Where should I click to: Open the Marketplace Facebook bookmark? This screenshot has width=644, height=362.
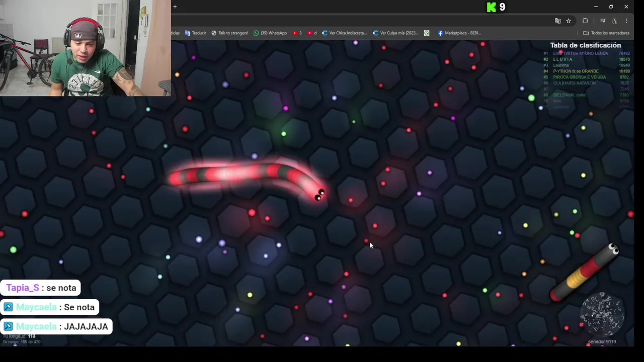(459, 33)
